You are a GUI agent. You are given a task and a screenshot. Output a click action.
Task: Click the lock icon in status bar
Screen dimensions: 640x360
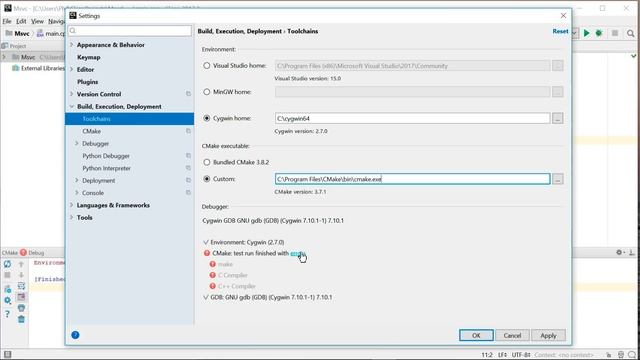coord(609,355)
